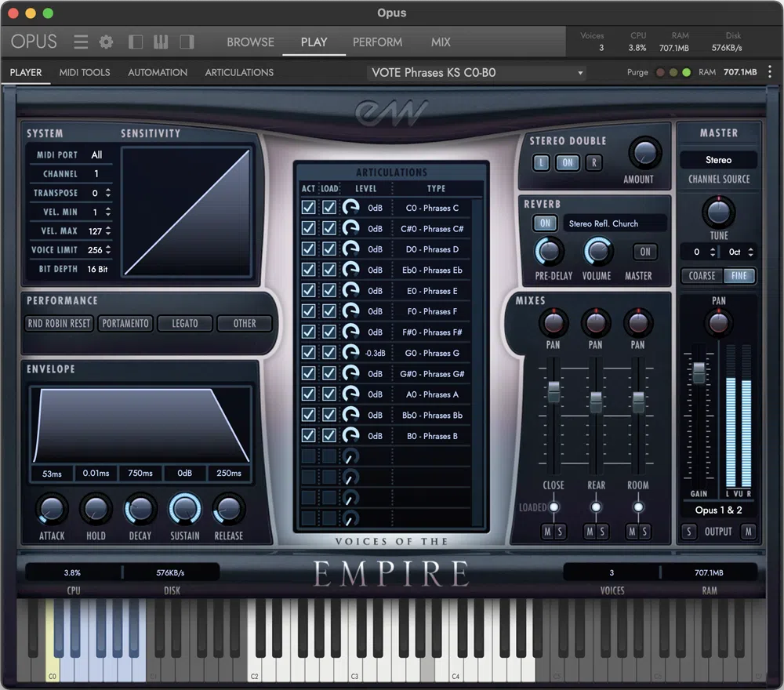
Task: Toggle the left sidebar panel icon
Action: (136, 42)
